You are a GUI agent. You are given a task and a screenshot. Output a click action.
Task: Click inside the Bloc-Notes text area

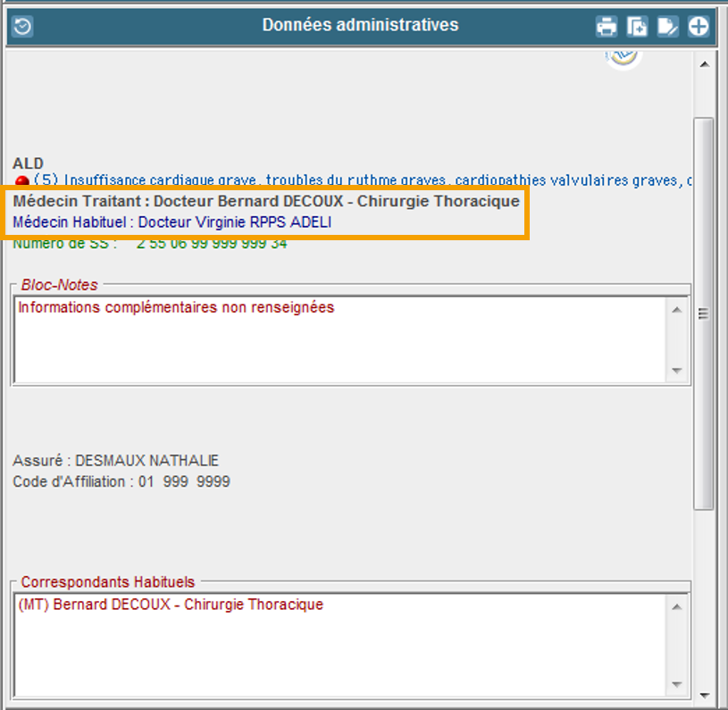339,339
